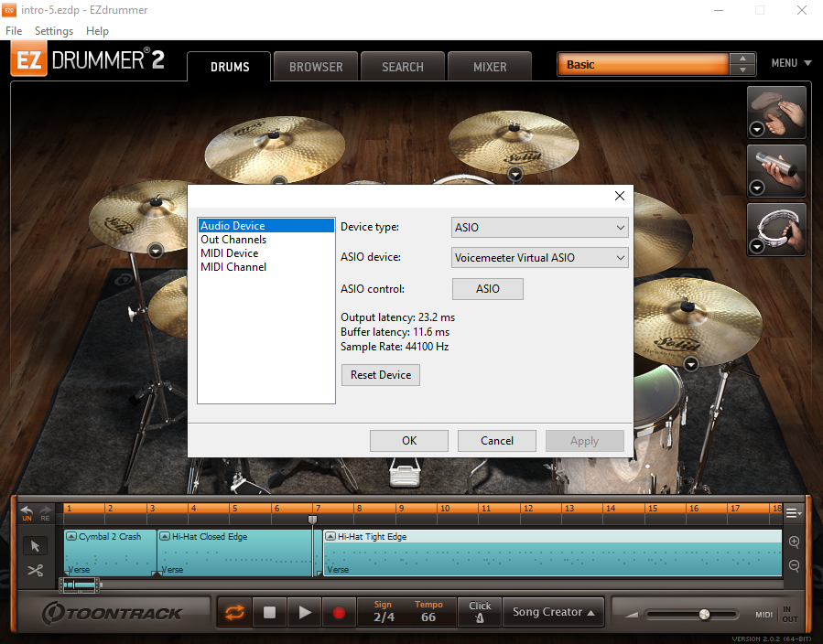Switch to the MIXER tab
The image size is (823, 644).
tap(490, 67)
